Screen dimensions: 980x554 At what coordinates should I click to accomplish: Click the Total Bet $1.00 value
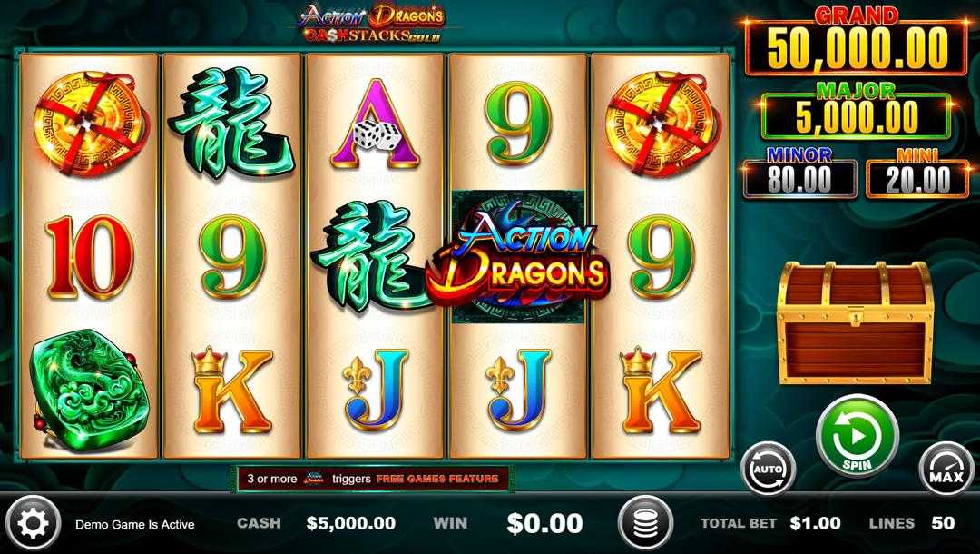pyautogui.click(x=815, y=523)
